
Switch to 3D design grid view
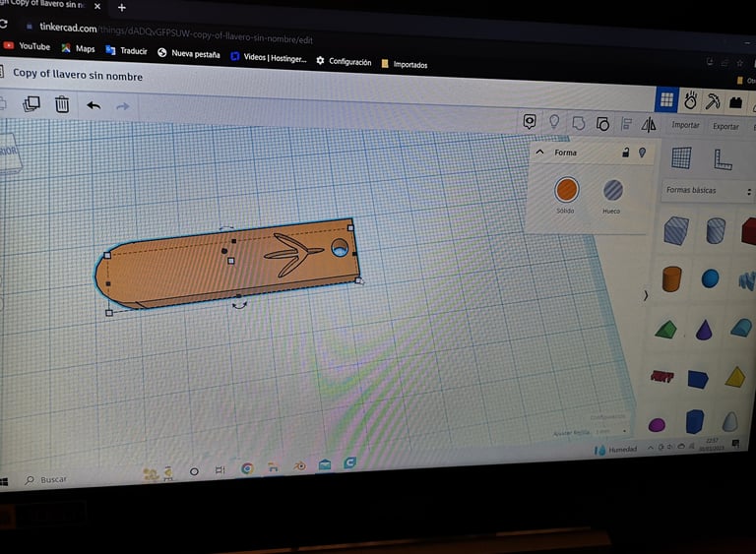(x=666, y=99)
